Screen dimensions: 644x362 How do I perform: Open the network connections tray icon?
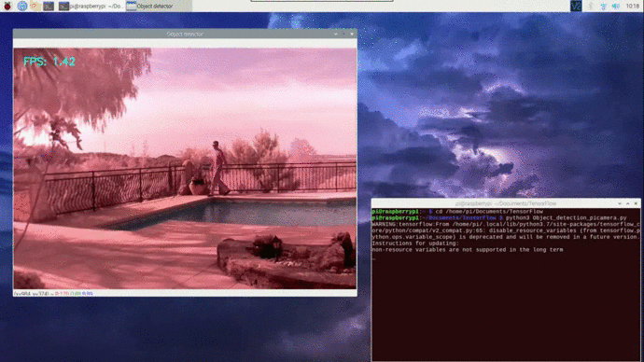[603, 6]
